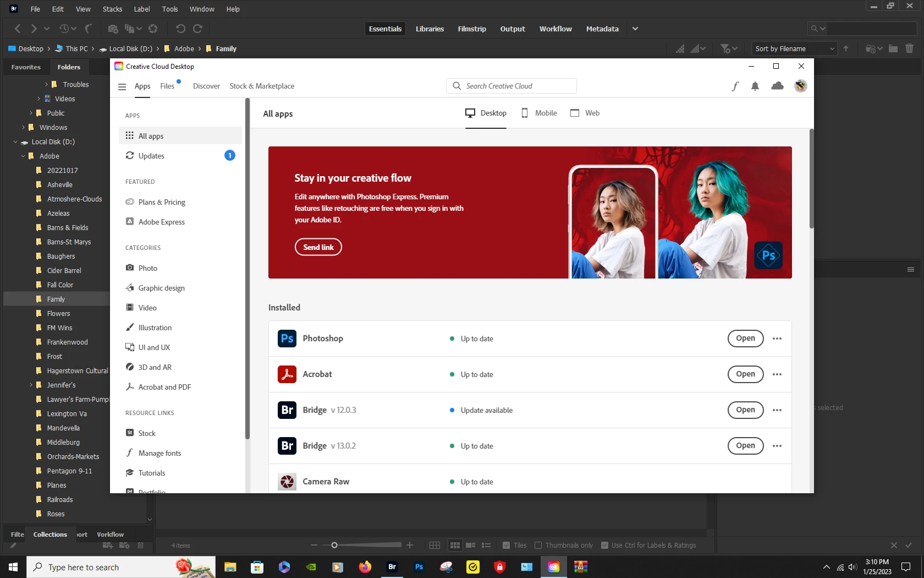The width and height of the screenshot is (924, 578).
Task: Expand the Jennifer's folder node
Action: coord(31,385)
